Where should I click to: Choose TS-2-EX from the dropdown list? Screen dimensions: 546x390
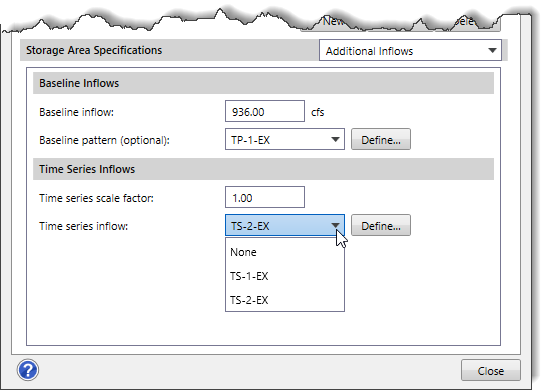(284, 300)
